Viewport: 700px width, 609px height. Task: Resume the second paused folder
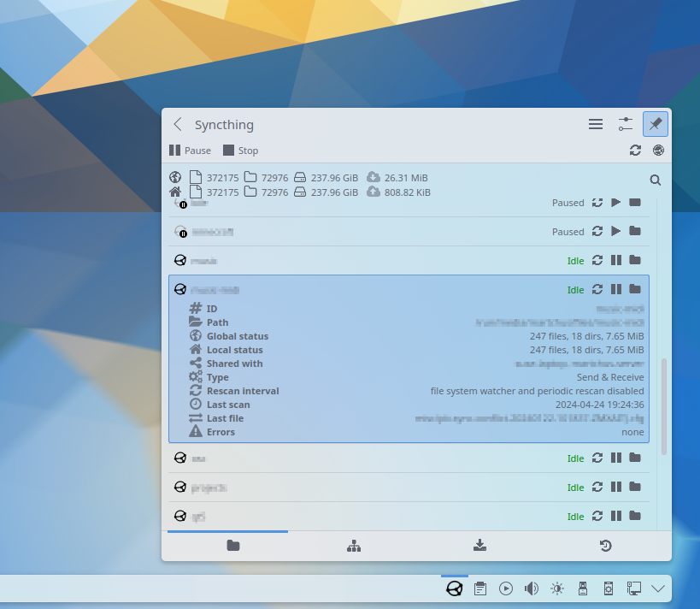616,232
